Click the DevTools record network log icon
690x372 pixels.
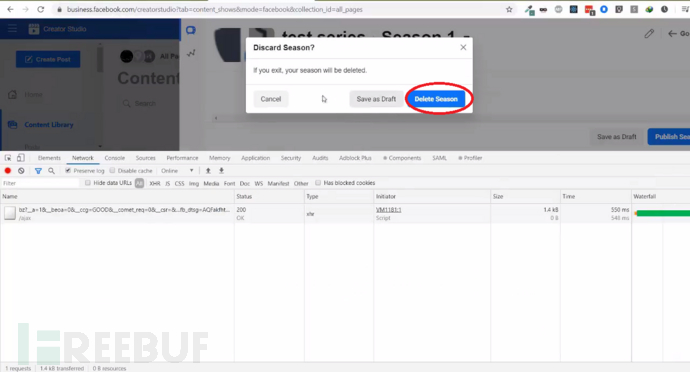[7, 171]
